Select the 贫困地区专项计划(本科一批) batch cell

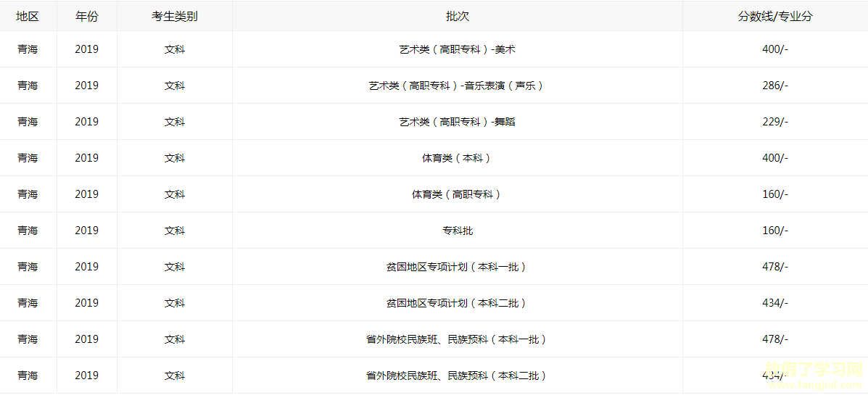tap(458, 267)
